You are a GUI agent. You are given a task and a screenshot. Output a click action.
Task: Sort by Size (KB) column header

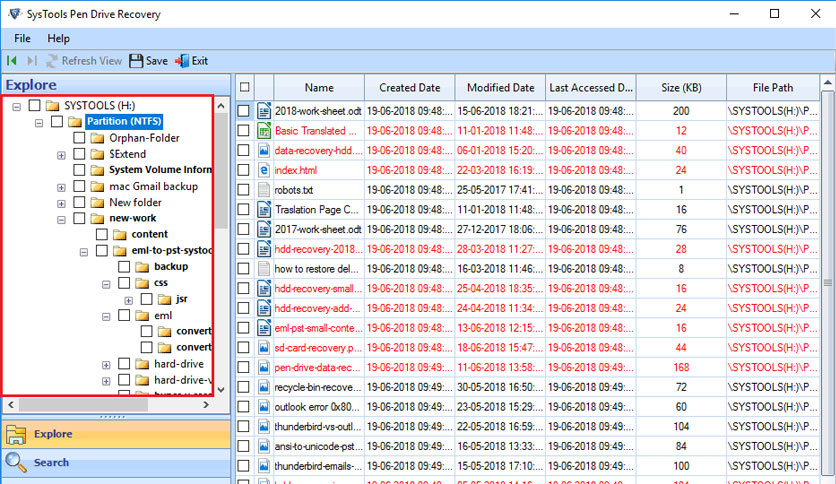click(681, 87)
